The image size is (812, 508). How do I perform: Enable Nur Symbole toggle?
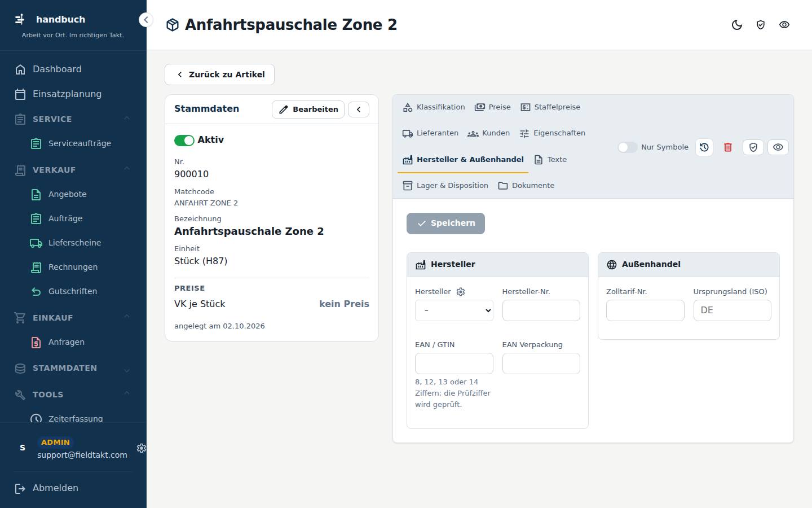[628, 147]
